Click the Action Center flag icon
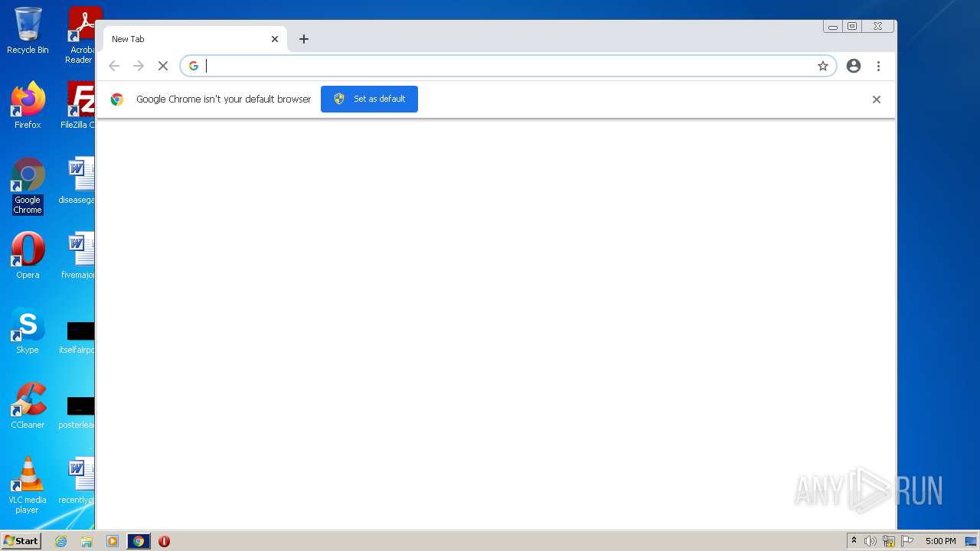Viewport: 980px width, 551px height. coord(907,541)
